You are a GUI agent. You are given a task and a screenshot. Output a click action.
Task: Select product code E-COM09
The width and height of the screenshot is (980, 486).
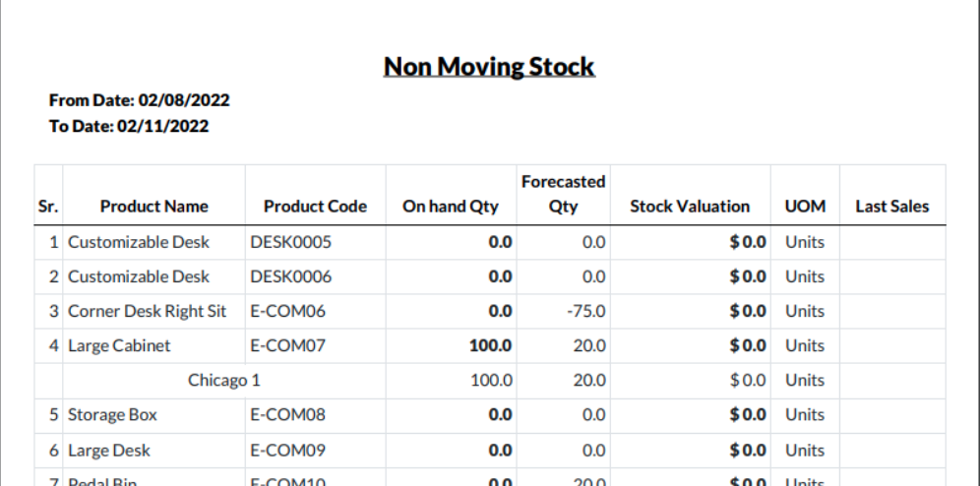[x=286, y=450]
